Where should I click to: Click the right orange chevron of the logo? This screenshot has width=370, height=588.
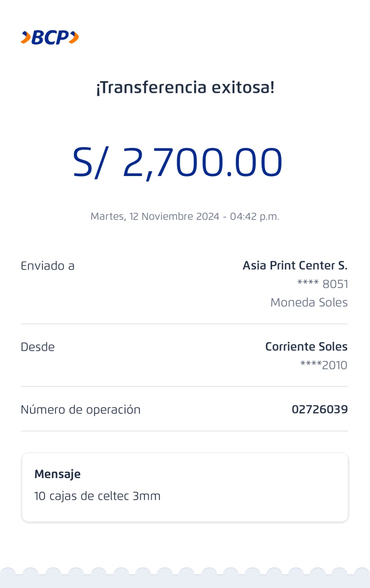pyautogui.click(x=74, y=37)
